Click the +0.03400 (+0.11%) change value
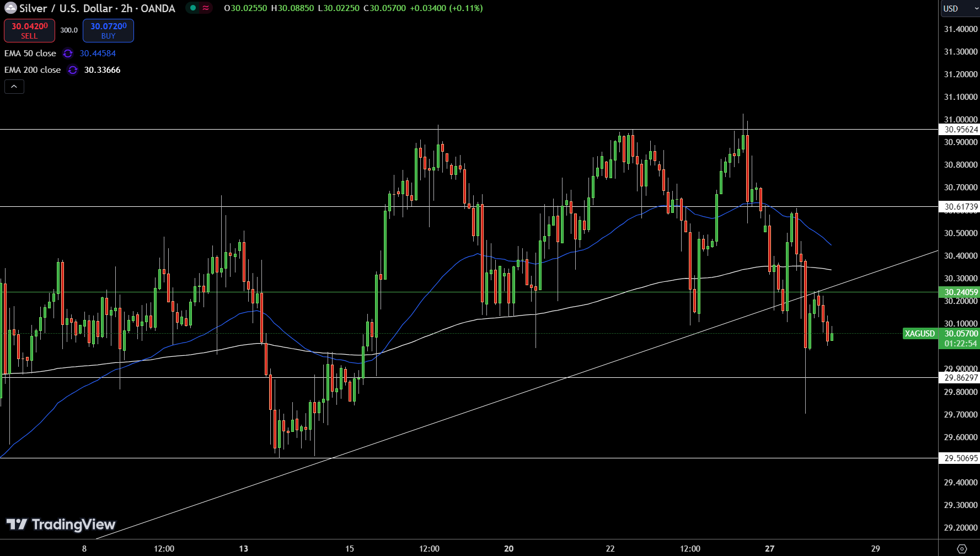 (446, 8)
